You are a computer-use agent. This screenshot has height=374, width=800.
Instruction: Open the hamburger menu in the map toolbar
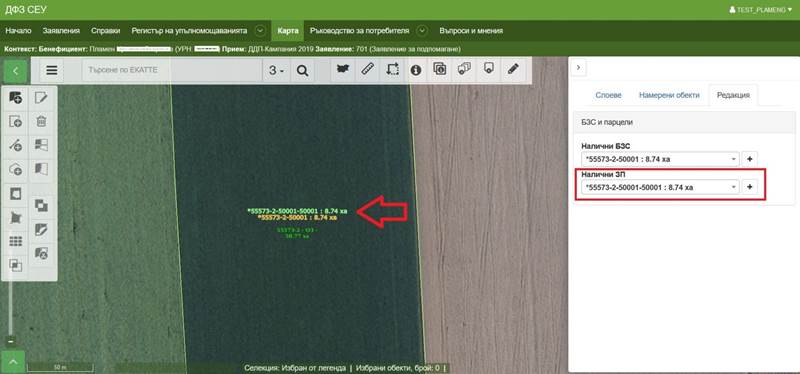tap(52, 70)
